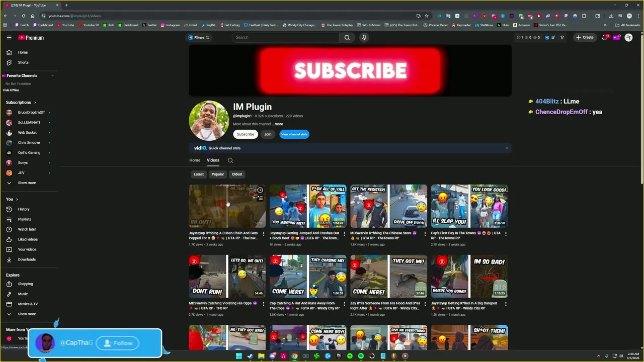Open the Filters button

pos(199,37)
